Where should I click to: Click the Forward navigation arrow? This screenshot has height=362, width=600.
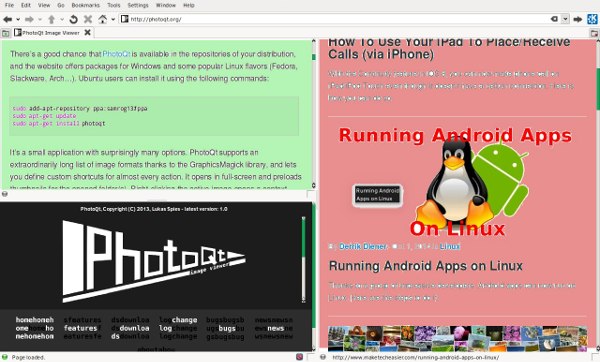coord(29,19)
